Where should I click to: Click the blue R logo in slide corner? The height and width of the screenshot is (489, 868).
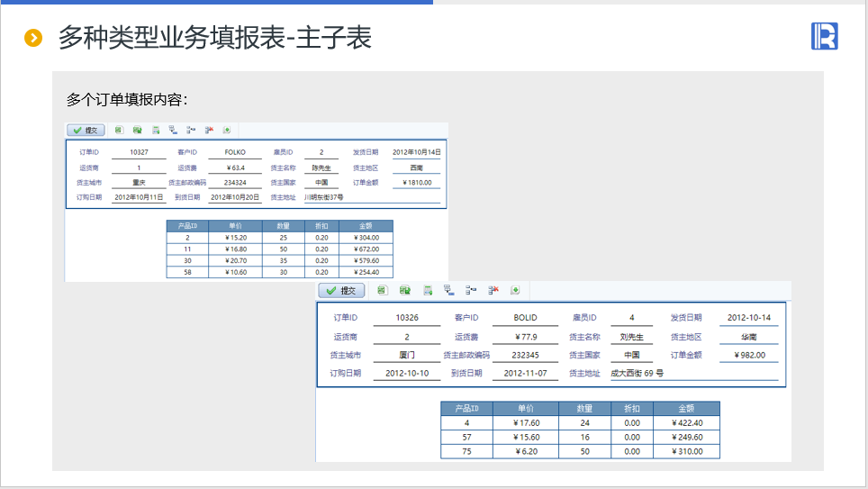click(x=825, y=36)
